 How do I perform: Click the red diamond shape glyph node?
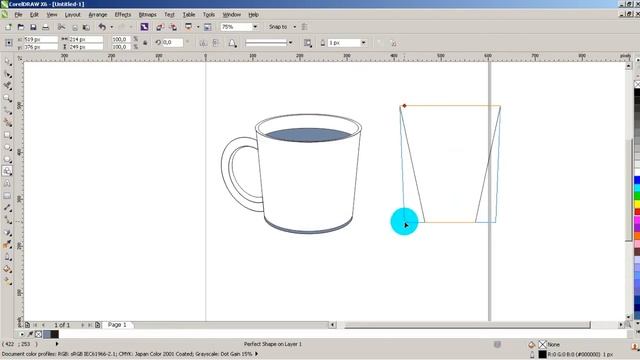coord(404,106)
